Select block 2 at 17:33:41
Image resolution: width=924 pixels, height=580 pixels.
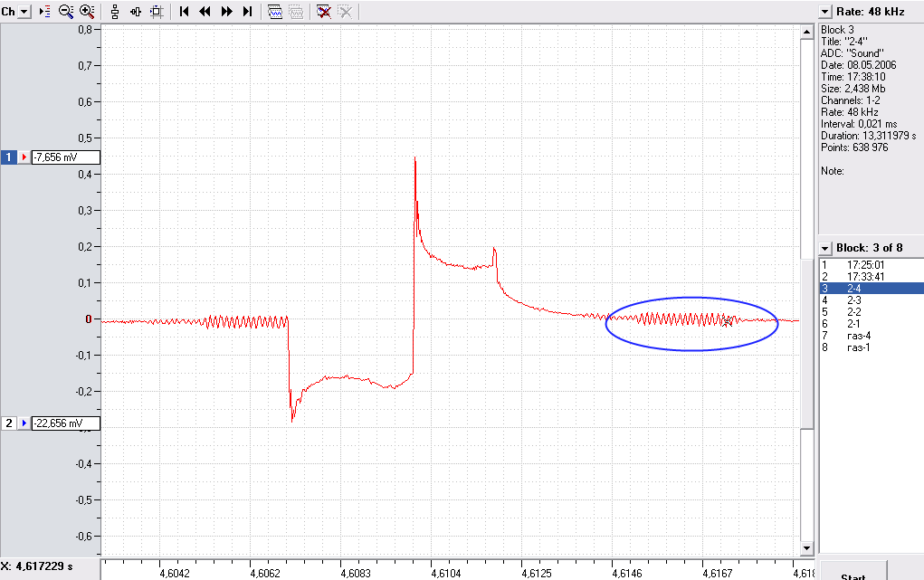(871, 277)
